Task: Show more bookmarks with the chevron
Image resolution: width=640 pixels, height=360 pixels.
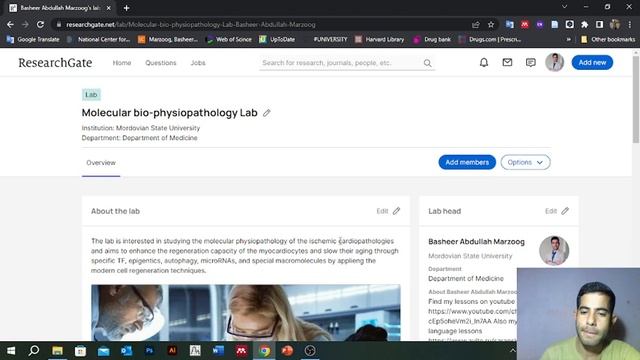Action: click(569, 40)
